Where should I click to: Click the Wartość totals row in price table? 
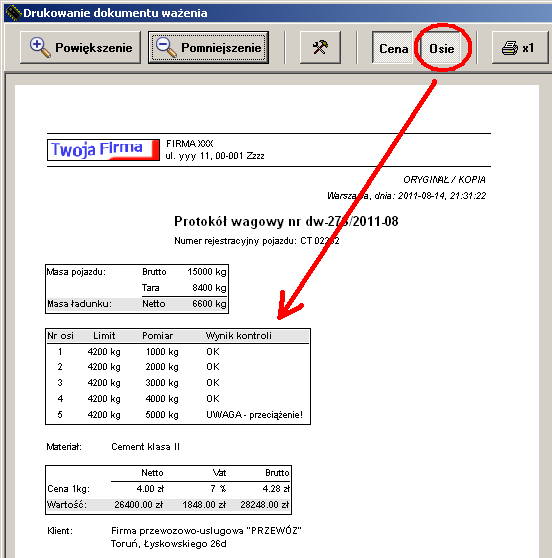click(168, 505)
